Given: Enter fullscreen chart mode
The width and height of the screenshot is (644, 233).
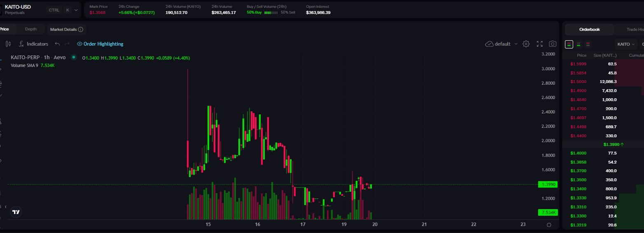Looking at the screenshot, I should point(539,44).
